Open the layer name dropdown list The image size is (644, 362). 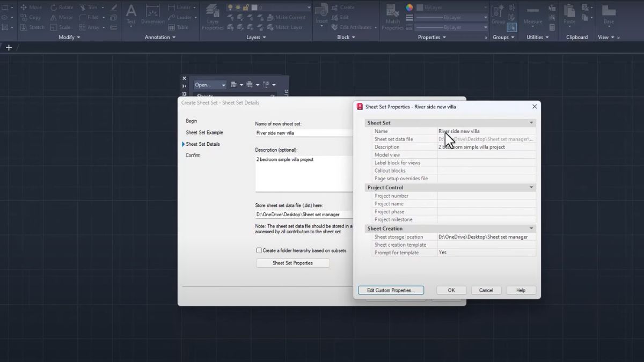click(x=309, y=8)
